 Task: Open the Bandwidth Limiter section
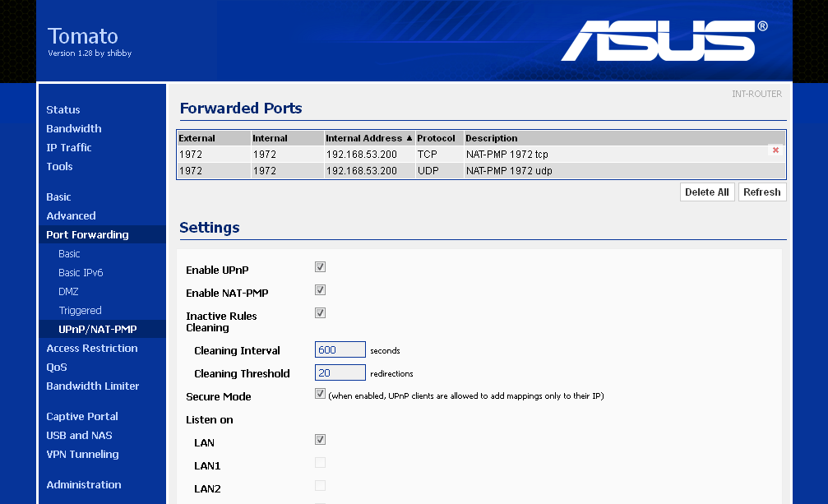(92, 386)
